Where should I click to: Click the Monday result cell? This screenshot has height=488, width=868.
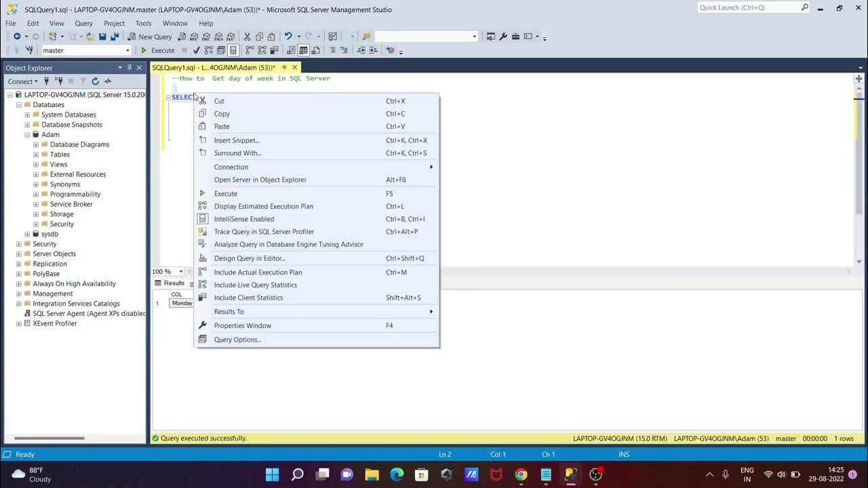[182, 303]
